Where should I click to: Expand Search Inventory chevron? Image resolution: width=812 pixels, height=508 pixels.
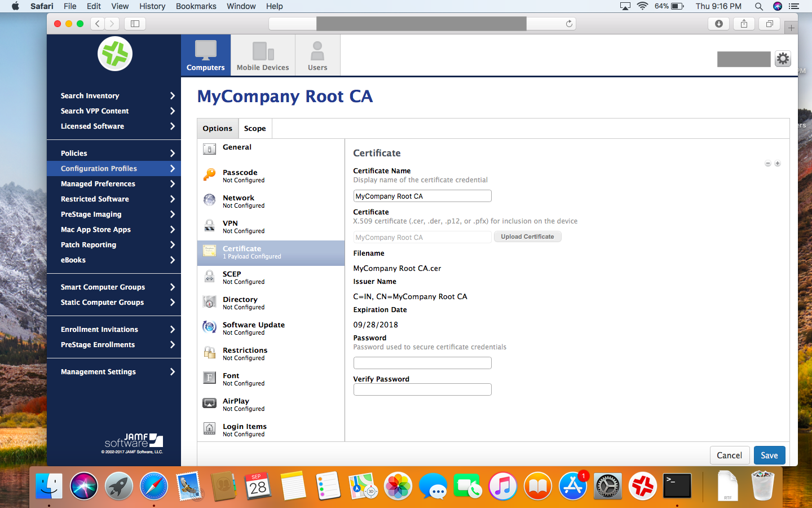click(173, 96)
